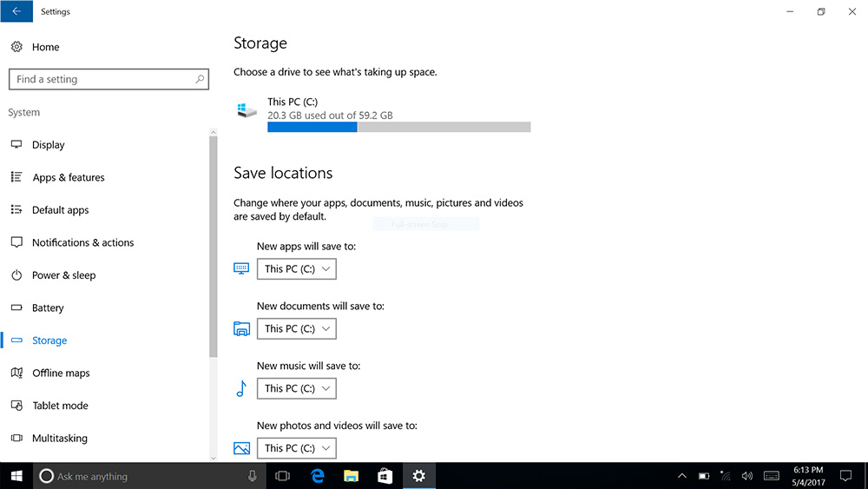The image size is (868, 489).
Task: Open new photos and videos location dropdown
Action: click(x=297, y=448)
